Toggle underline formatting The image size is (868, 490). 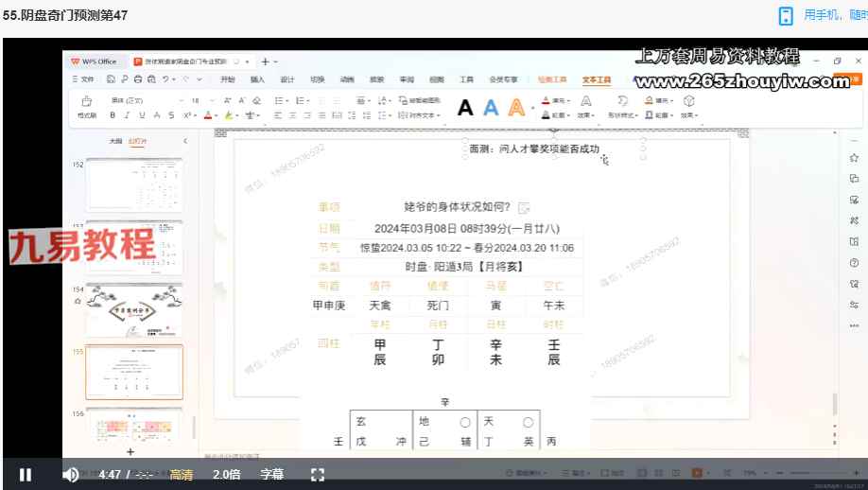[142, 115]
